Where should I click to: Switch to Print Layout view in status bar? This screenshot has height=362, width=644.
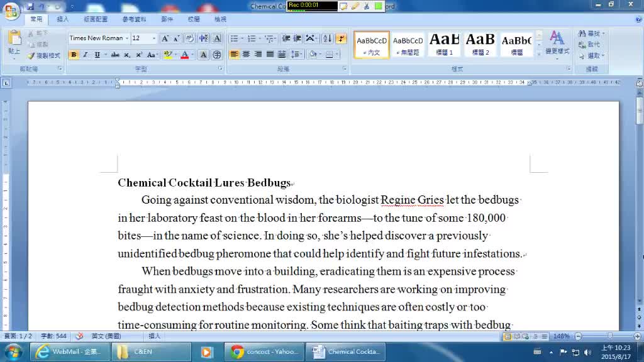tap(508, 337)
